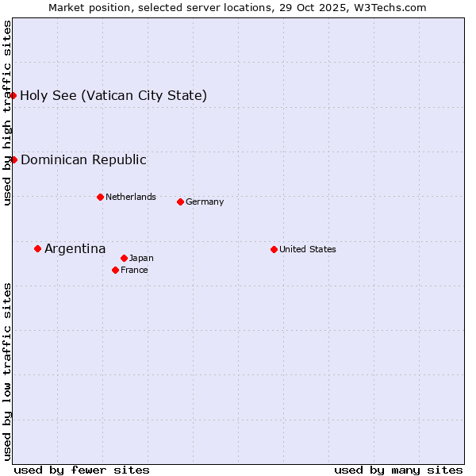Click the "used by high traffic sites" axis label
The height and width of the screenshot is (476, 476).
(x=7, y=113)
